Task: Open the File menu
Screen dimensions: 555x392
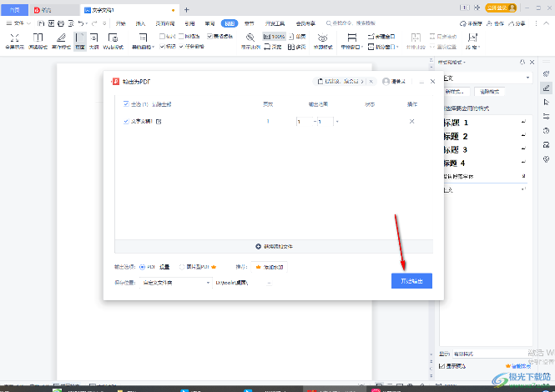Action: coord(18,23)
